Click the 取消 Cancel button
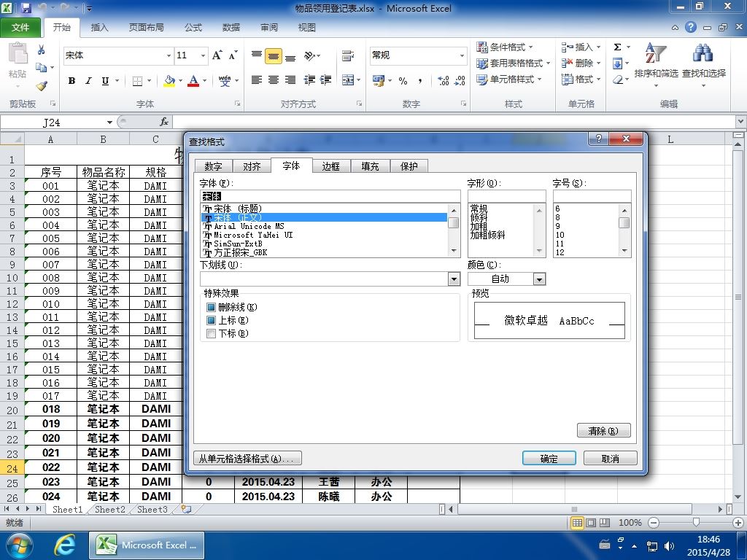This screenshot has width=747, height=560. [x=611, y=459]
